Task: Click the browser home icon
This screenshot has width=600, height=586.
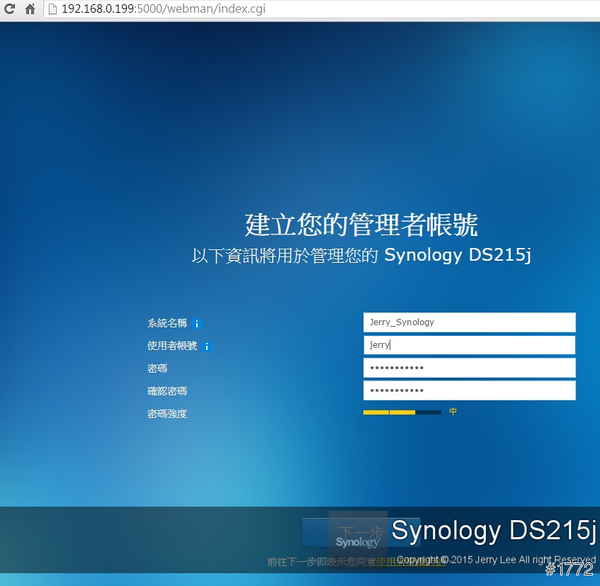Action: click(x=30, y=9)
